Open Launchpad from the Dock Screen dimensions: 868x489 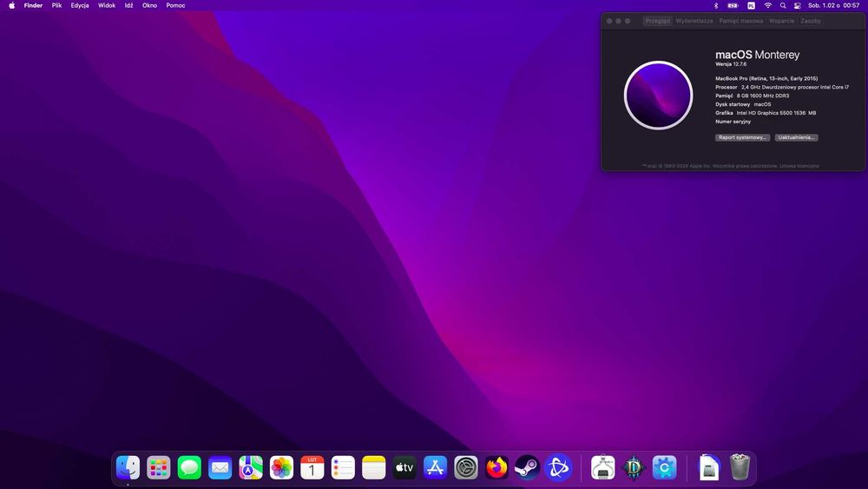[159, 467]
